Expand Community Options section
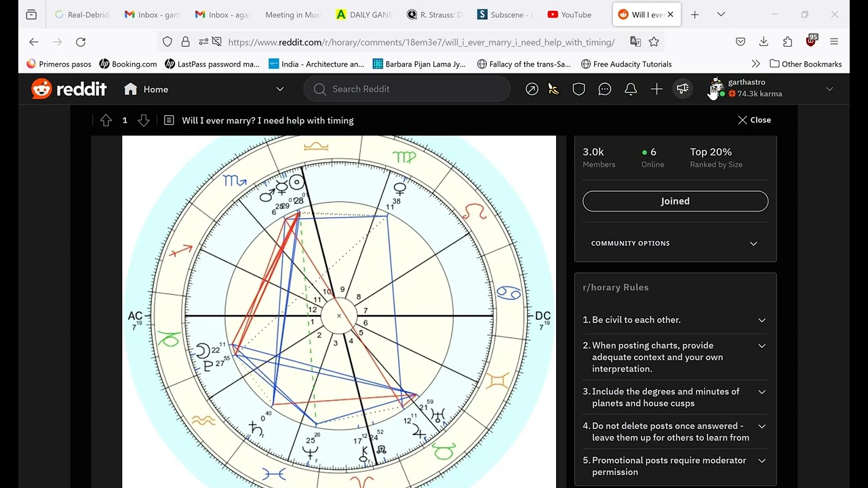 (675, 243)
